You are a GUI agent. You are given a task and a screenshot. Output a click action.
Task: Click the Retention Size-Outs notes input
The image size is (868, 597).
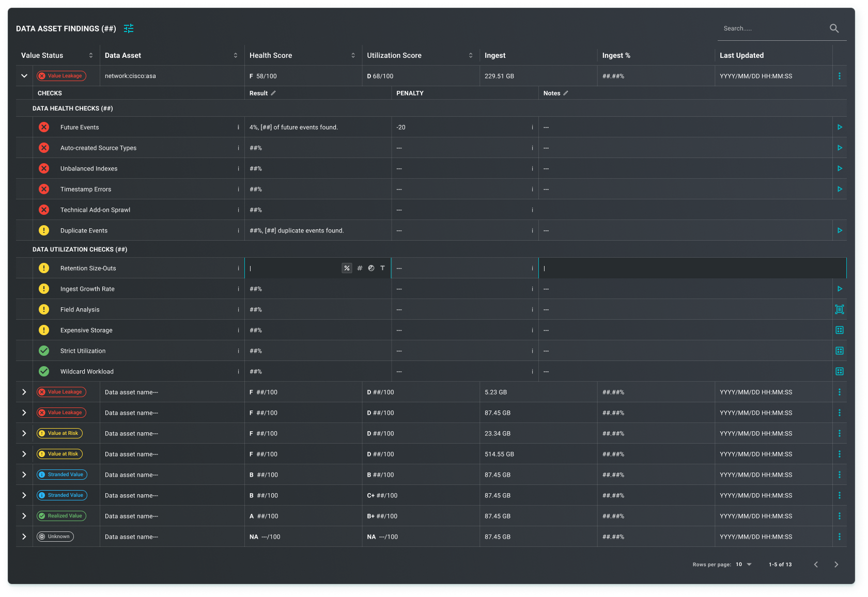pyautogui.click(x=692, y=268)
